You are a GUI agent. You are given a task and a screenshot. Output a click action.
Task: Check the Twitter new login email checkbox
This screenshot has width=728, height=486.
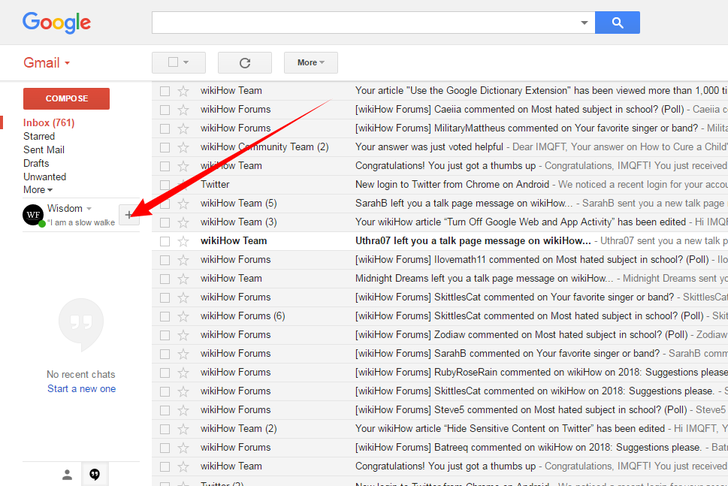pos(165,185)
